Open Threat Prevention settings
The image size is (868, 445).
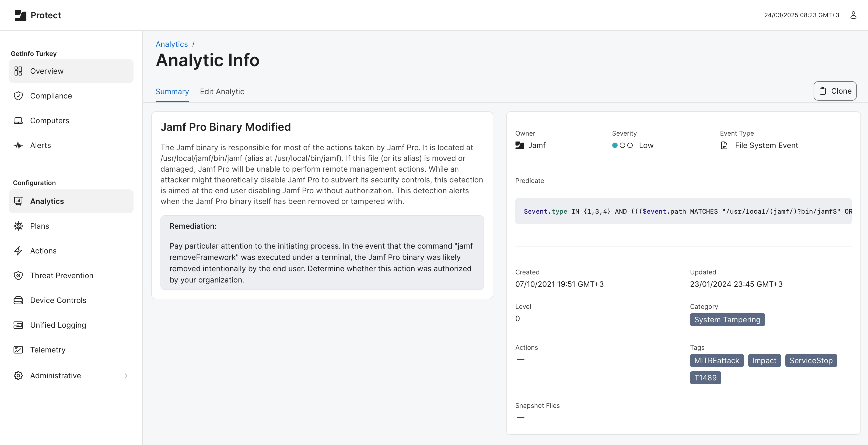[71, 275]
